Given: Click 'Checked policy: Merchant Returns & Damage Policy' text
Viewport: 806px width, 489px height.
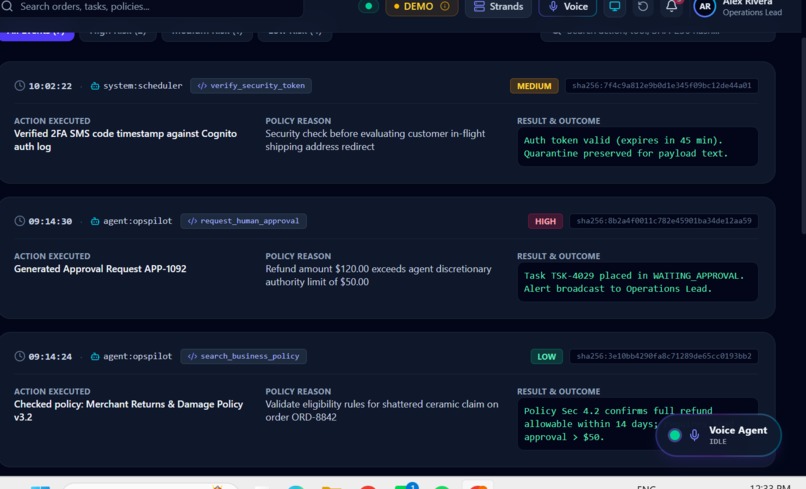Looking at the screenshot, I should 129,410.
